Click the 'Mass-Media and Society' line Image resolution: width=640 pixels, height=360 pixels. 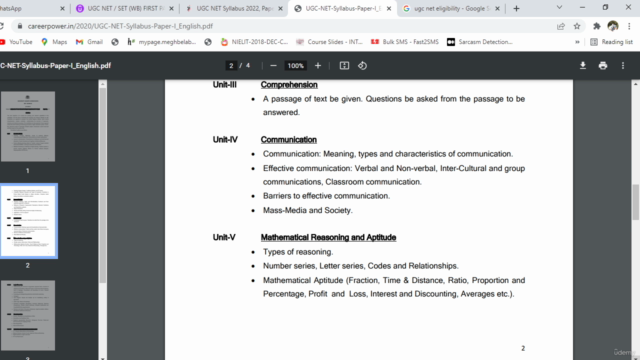point(308,210)
